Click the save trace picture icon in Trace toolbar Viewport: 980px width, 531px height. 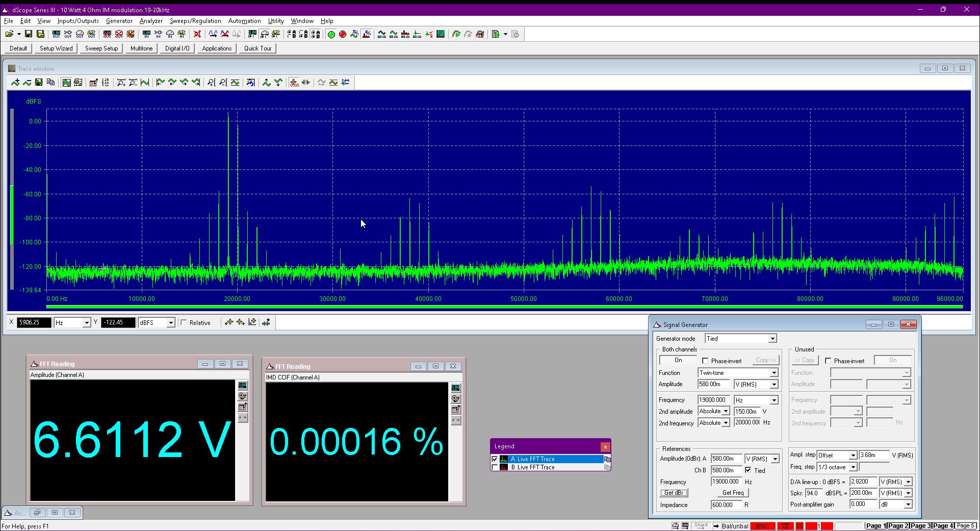point(39,83)
